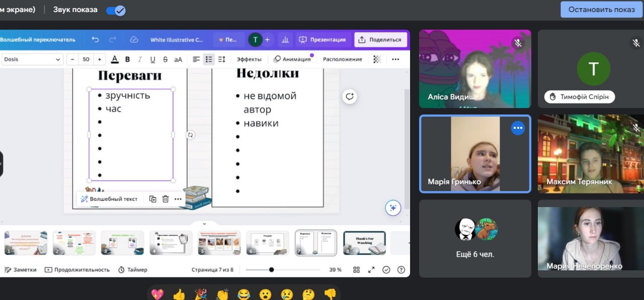Click the Поделиться share button
This screenshot has height=300, width=644.
click(x=380, y=40)
